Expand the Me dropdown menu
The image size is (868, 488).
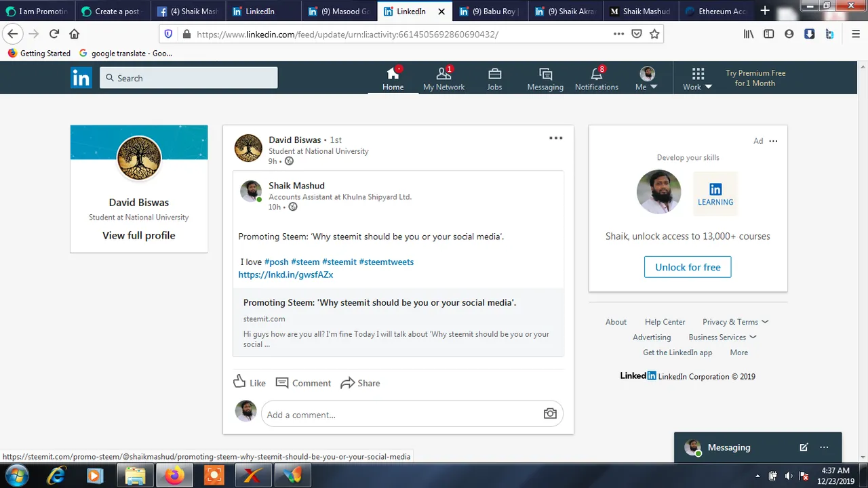tap(646, 87)
